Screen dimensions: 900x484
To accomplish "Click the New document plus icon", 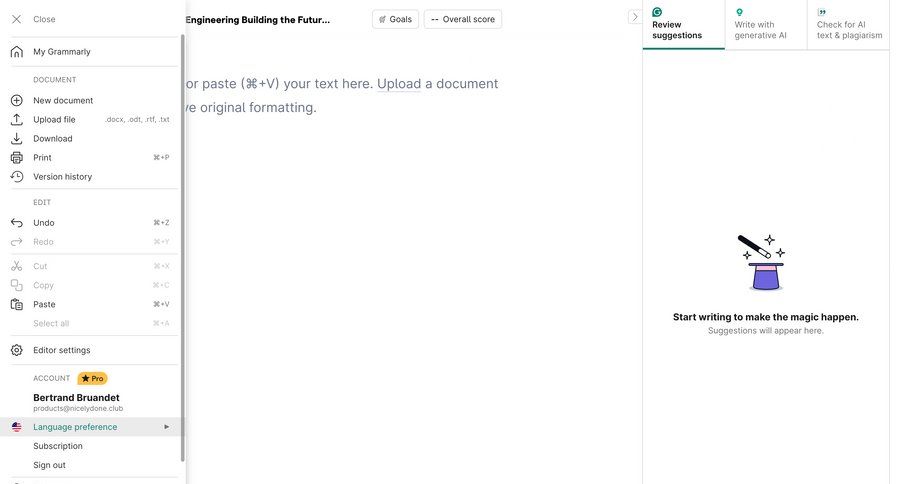I will tap(17, 100).
